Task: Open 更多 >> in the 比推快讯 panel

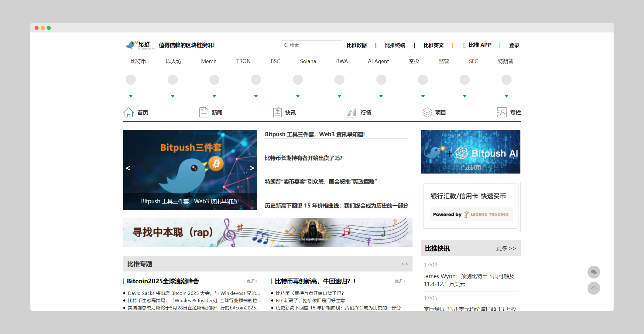Action: pos(506,248)
